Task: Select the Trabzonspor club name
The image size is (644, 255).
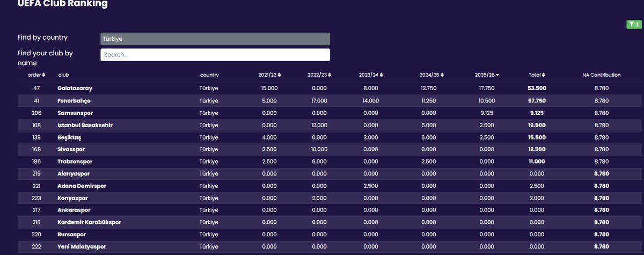Action: coord(75,162)
